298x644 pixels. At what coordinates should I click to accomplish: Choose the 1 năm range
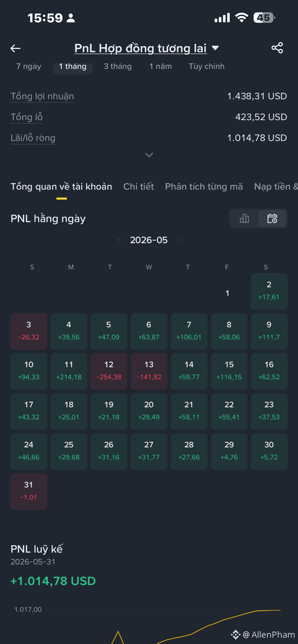coord(161,66)
